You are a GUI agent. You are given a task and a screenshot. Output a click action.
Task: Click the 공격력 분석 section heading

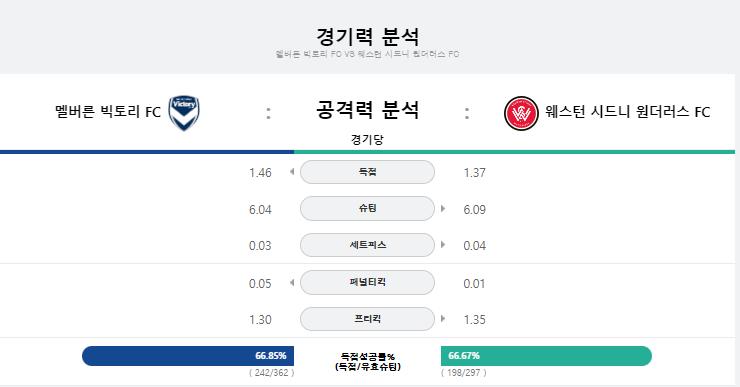click(367, 109)
